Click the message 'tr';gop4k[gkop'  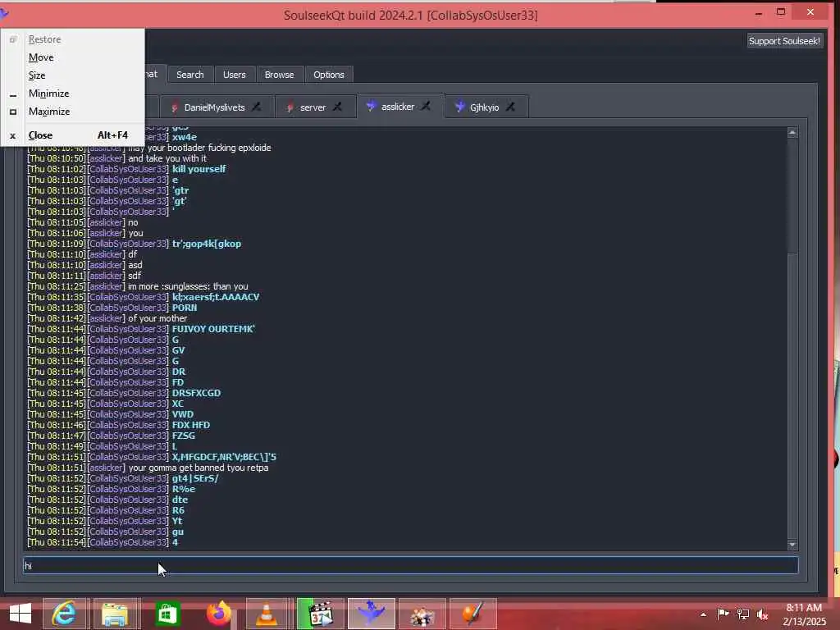(206, 244)
